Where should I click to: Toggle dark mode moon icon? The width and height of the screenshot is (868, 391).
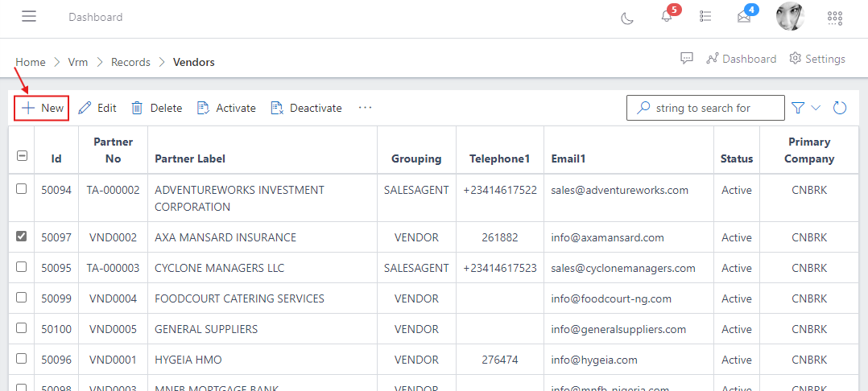[x=627, y=18]
